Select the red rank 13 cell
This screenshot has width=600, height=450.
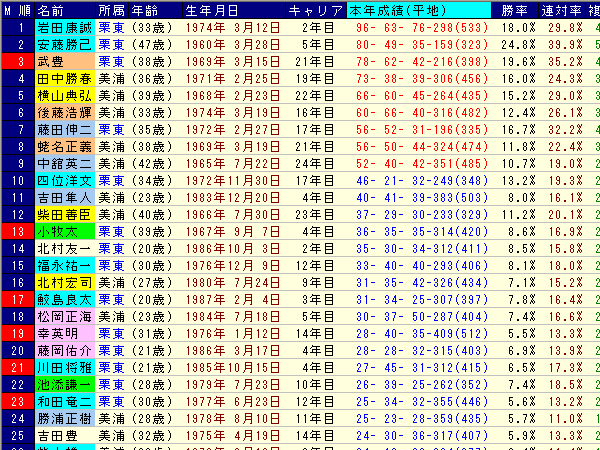point(17,231)
